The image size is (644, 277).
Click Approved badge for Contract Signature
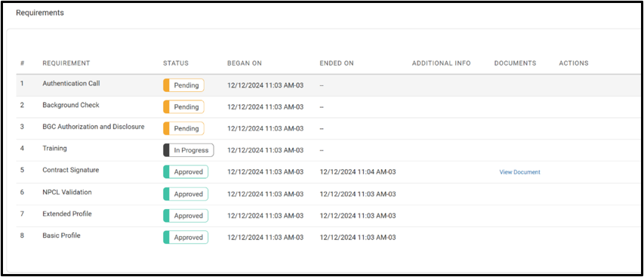tap(186, 172)
